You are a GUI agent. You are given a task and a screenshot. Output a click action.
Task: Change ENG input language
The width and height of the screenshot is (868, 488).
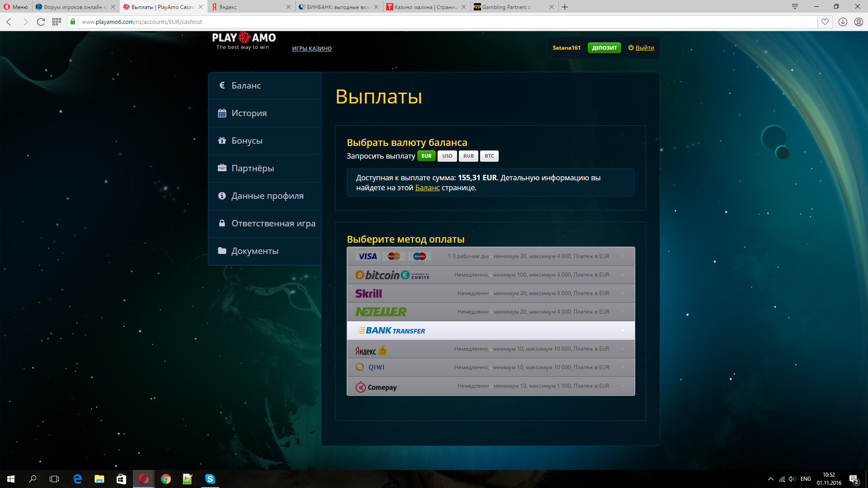(x=806, y=479)
